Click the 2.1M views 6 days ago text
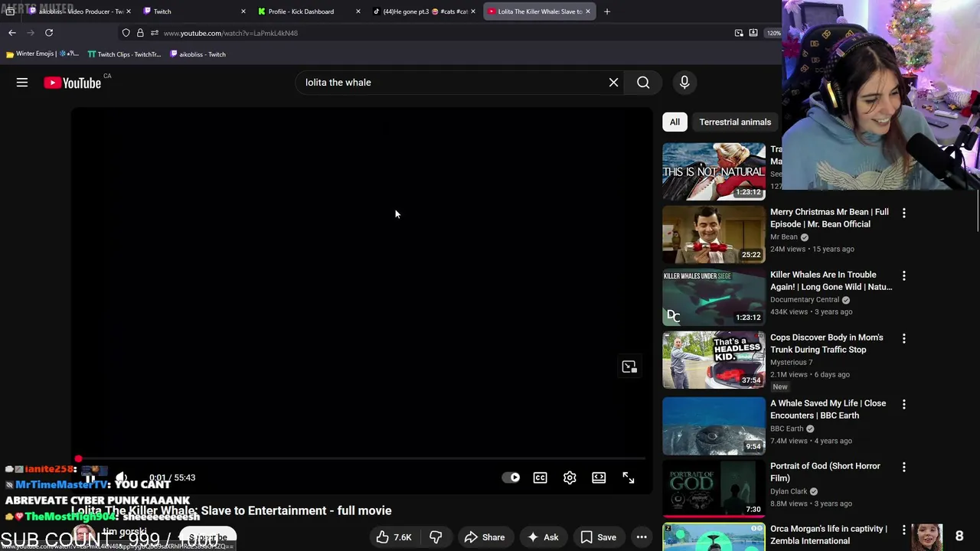 click(x=810, y=375)
